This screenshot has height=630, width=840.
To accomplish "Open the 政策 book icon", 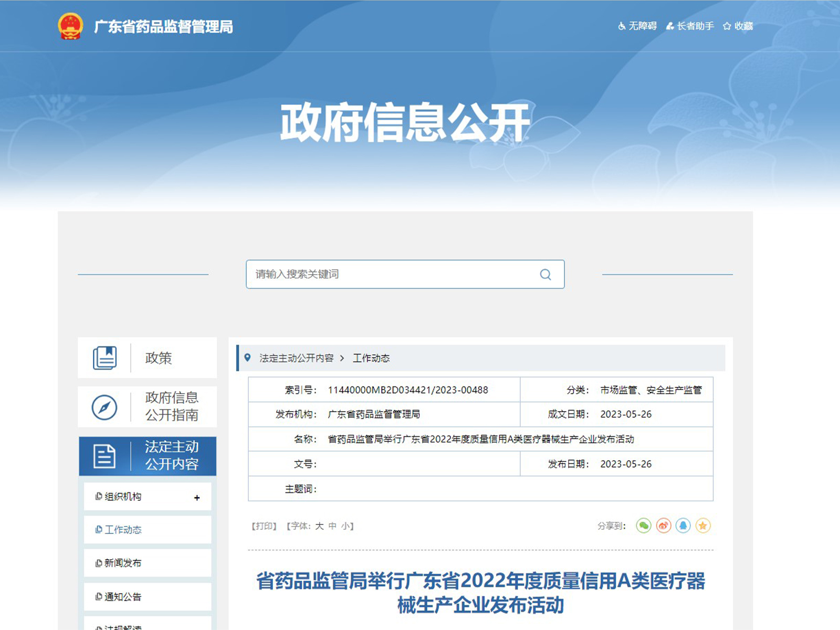I will point(104,358).
